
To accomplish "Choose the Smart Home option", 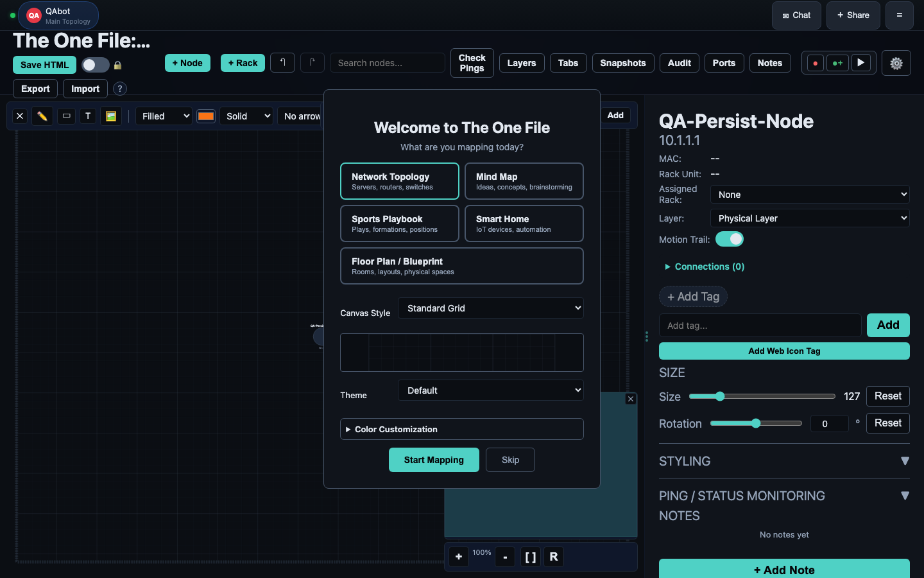I will pyautogui.click(x=524, y=223).
